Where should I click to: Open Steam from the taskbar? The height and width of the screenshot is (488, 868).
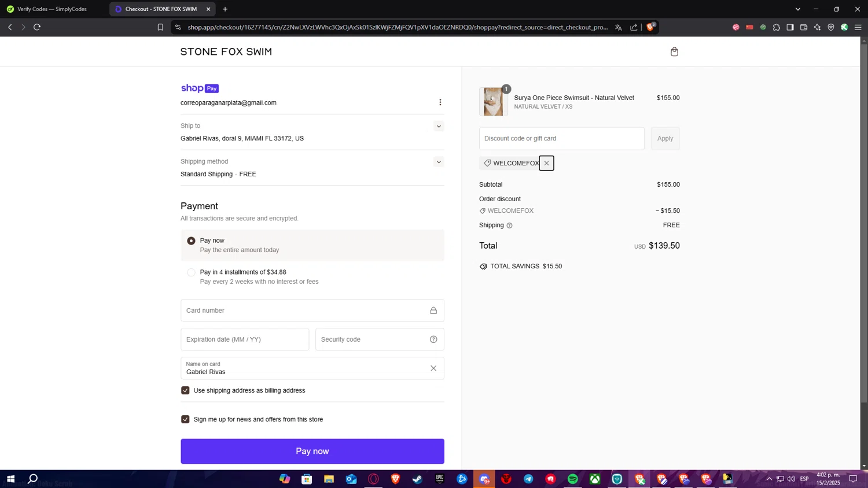418,479
